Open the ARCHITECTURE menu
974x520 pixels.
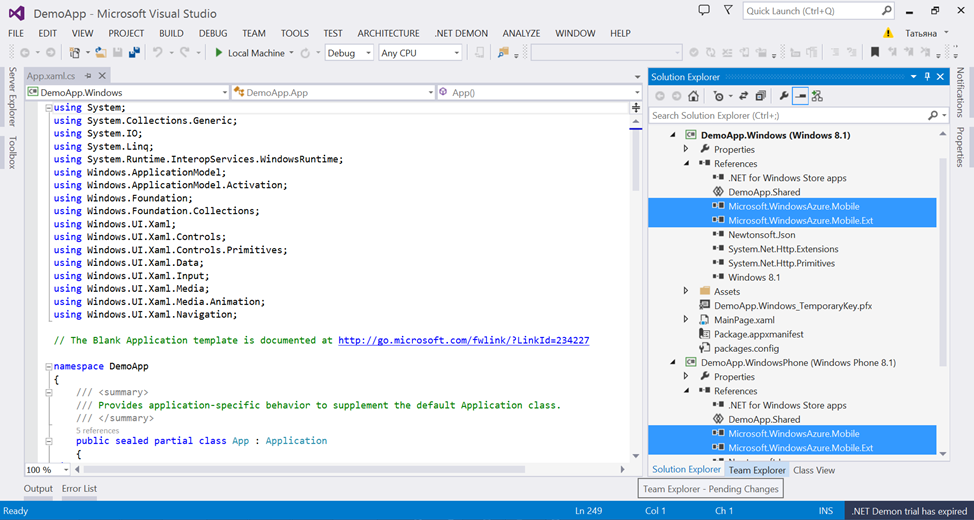click(388, 33)
